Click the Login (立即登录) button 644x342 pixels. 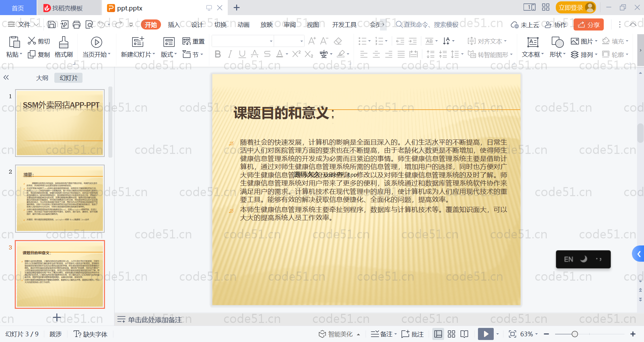tap(576, 7)
